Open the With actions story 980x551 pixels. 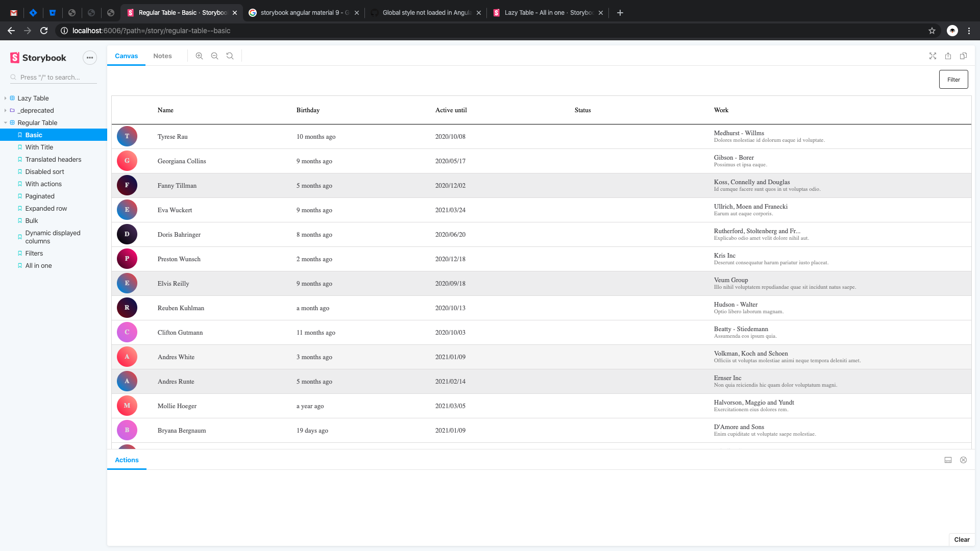pyautogui.click(x=43, y=184)
